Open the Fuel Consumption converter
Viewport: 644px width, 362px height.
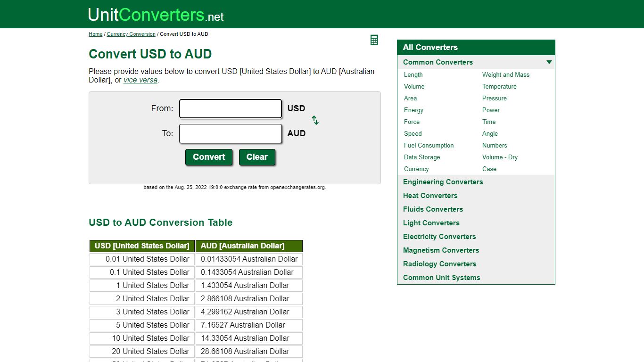click(x=429, y=145)
